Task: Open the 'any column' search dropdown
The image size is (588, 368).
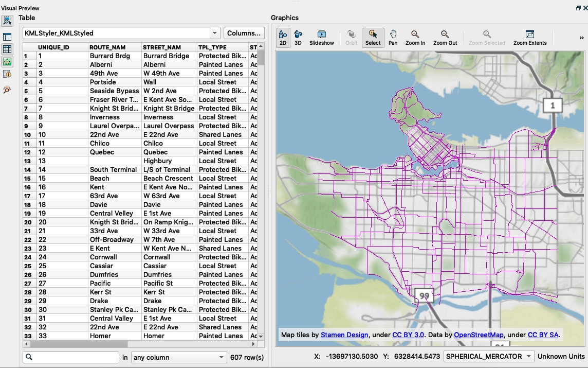Action: point(178,358)
